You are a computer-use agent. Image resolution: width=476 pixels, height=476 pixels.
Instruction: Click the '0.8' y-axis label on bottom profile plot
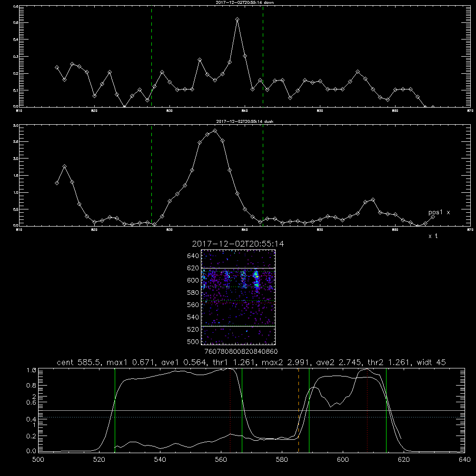point(31,385)
